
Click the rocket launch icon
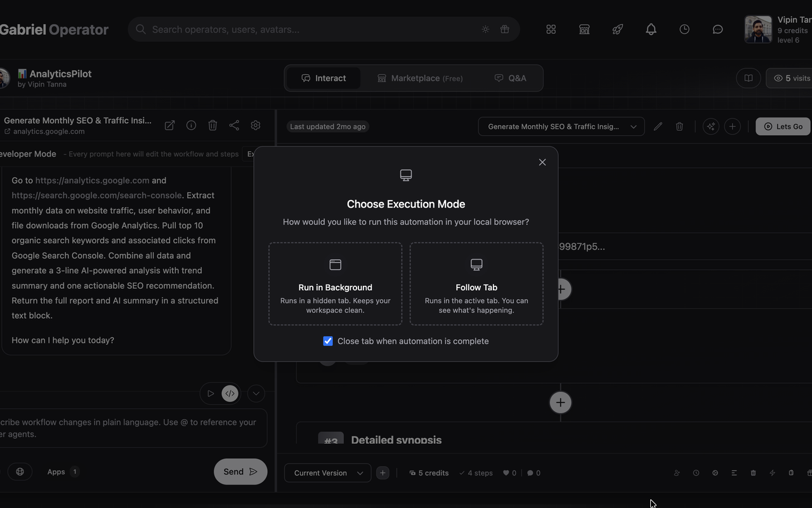point(618,29)
